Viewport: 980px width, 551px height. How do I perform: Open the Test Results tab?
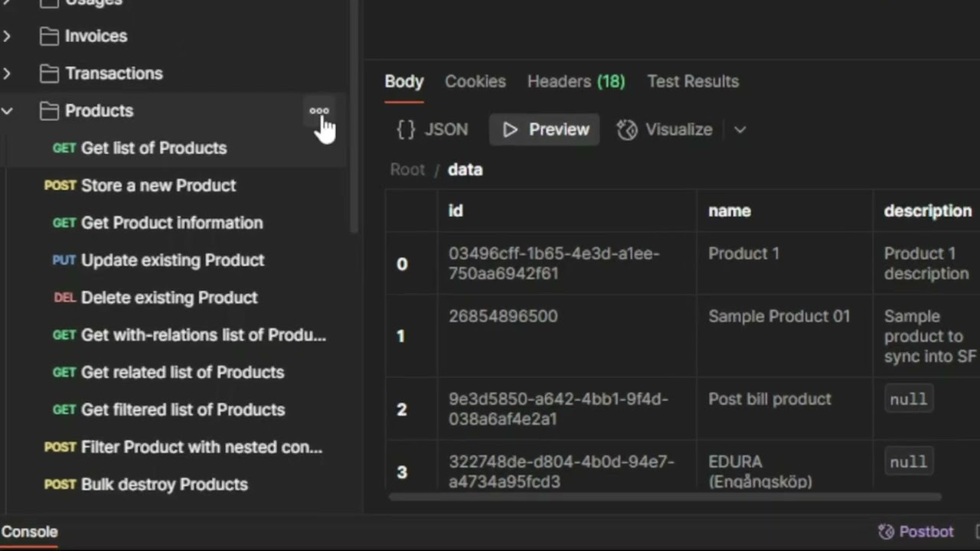pos(693,82)
